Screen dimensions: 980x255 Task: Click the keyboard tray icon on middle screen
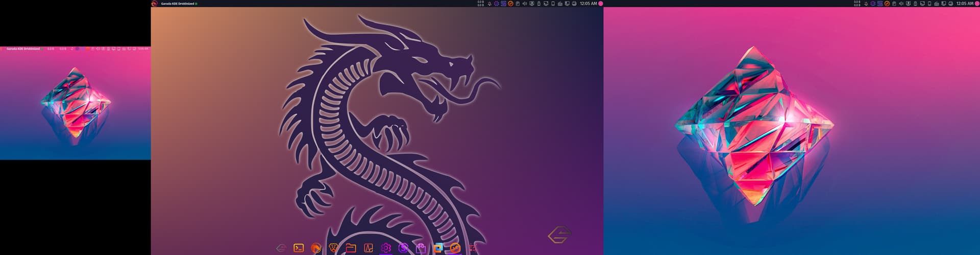click(560, 4)
